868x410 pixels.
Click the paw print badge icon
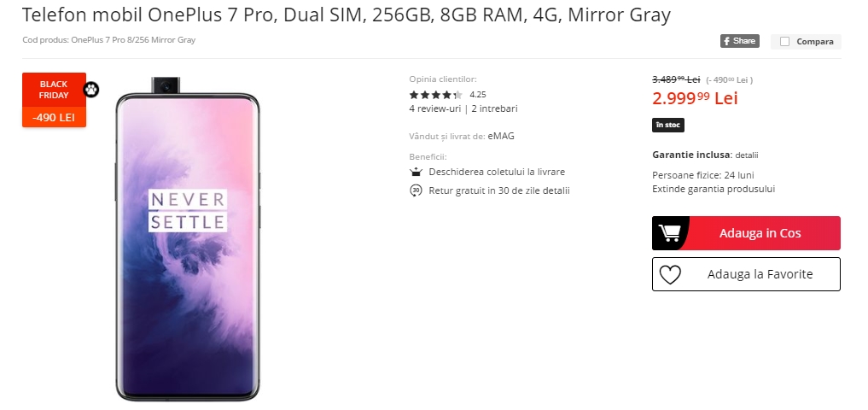point(91,89)
